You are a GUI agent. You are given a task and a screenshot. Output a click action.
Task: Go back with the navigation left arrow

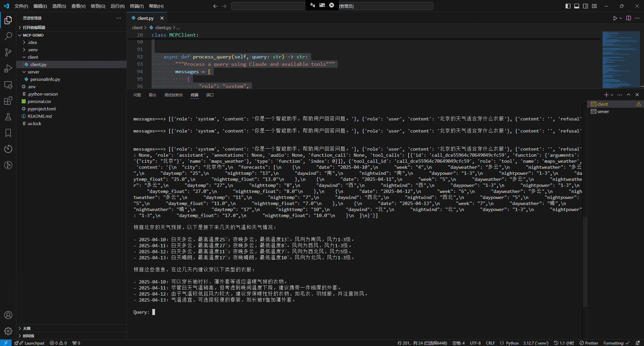click(x=215, y=6)
